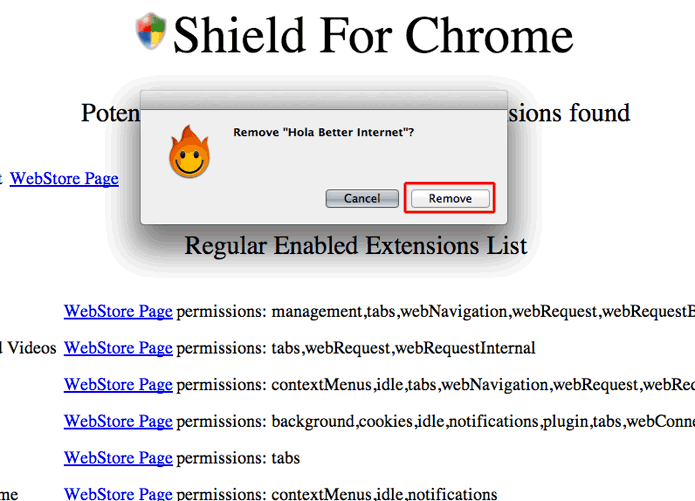
Task: Open WebStore Page link beside the Videos extension
Action: (x=118, y=348)
